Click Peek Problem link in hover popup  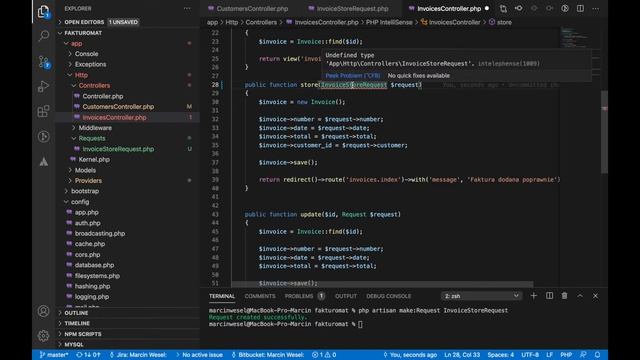pyautogui.click(x=353, y=76)
